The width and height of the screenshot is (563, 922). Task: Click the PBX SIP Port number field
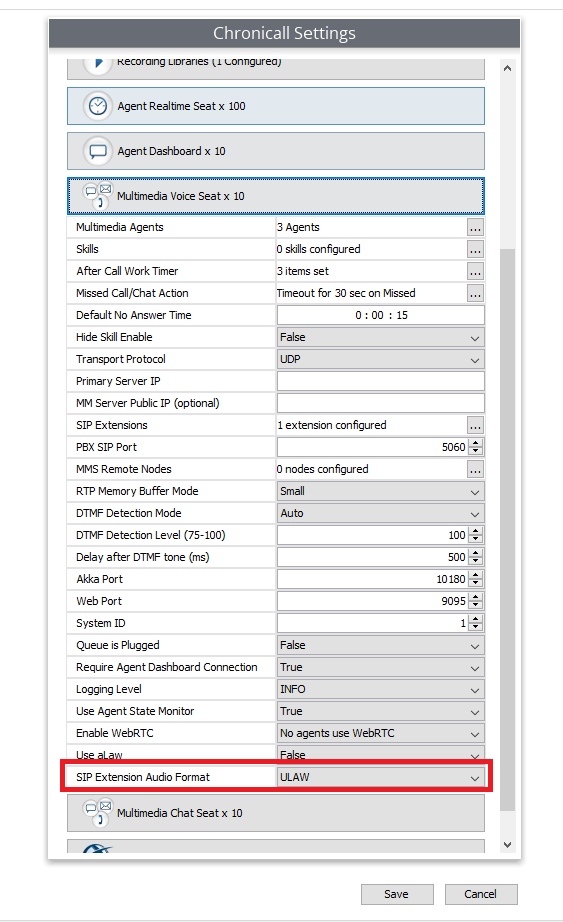[x=373, y=447]
